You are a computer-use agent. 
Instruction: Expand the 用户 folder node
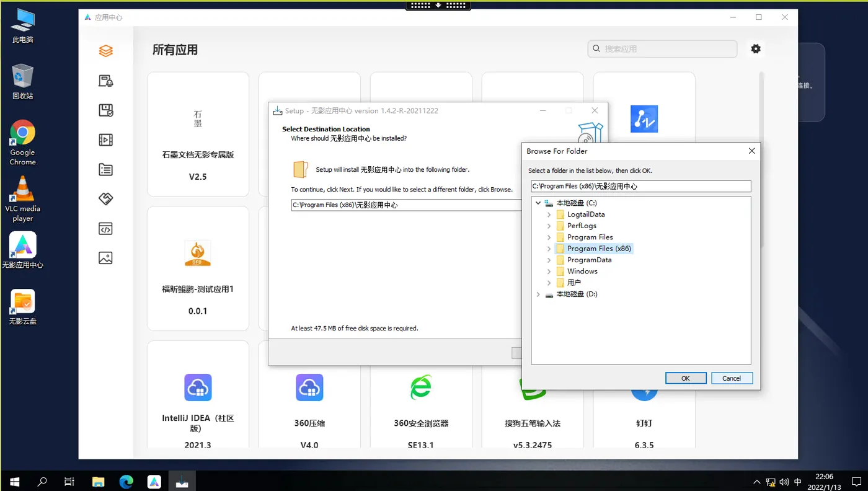[x=549, y=283]
